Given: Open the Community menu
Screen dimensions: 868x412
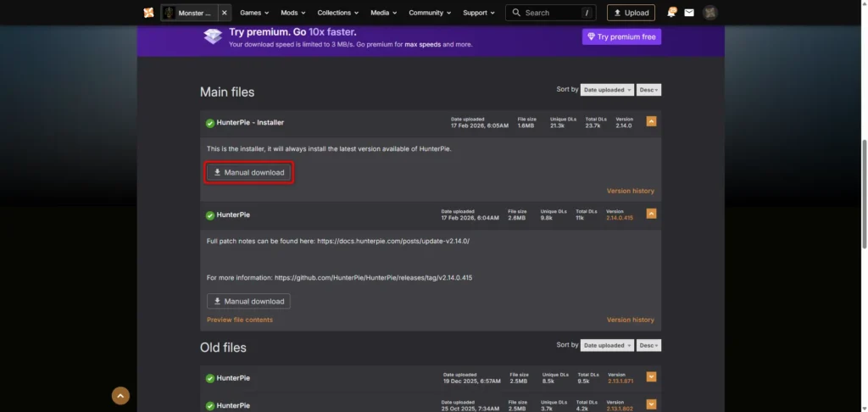Looking at the screenshot, I should (x=430, y=13).
